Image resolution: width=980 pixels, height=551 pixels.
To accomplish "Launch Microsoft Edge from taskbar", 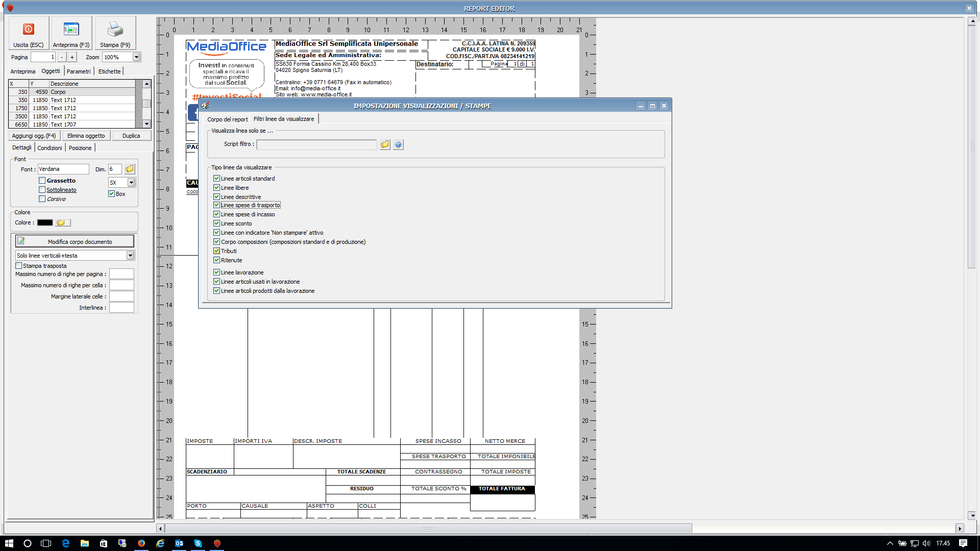I will point(65,543).
